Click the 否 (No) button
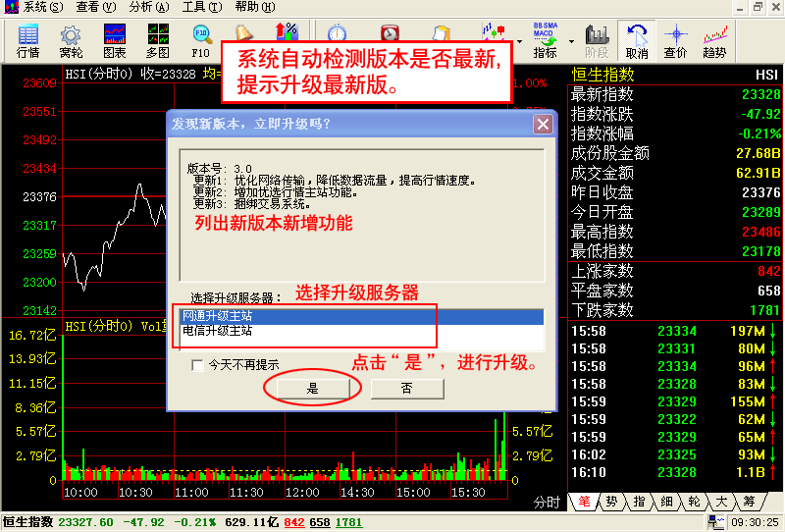785x532 pixels. (406, 389)
